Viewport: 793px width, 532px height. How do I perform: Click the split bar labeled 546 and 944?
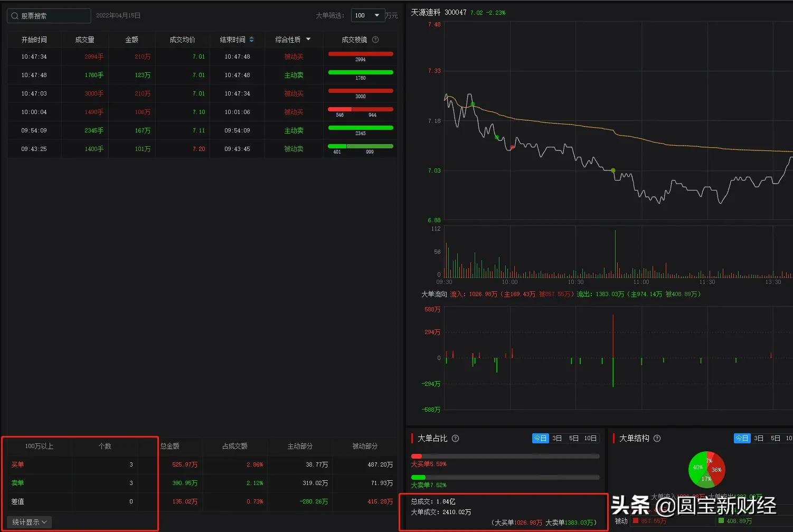(361, 109)
